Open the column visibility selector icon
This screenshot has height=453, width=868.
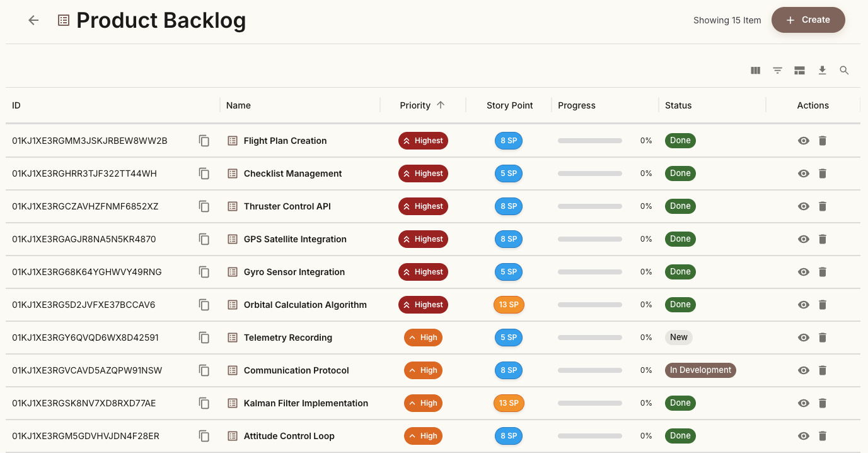(755, 70)
